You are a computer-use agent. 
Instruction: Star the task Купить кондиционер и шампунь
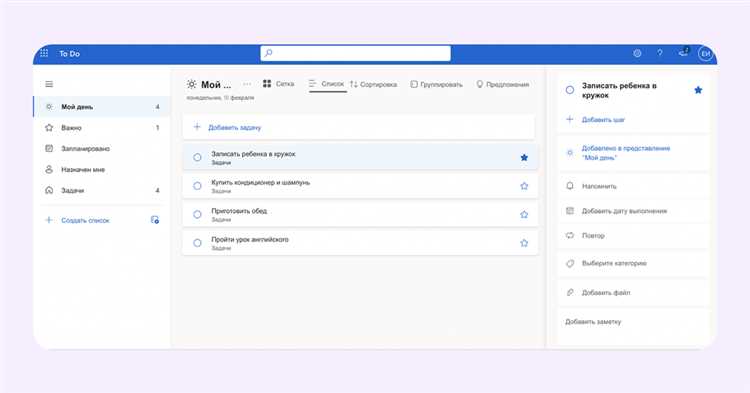(x=524, y=186)
